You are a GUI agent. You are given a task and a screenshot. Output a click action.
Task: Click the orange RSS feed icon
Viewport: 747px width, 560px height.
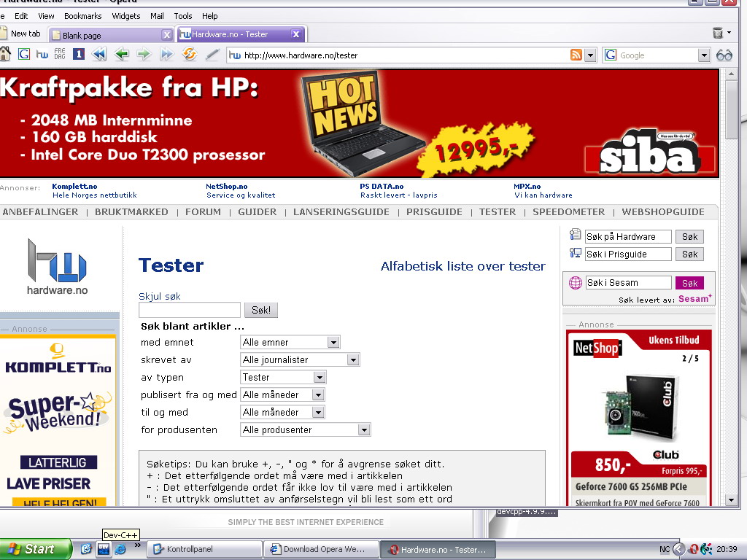576,55
